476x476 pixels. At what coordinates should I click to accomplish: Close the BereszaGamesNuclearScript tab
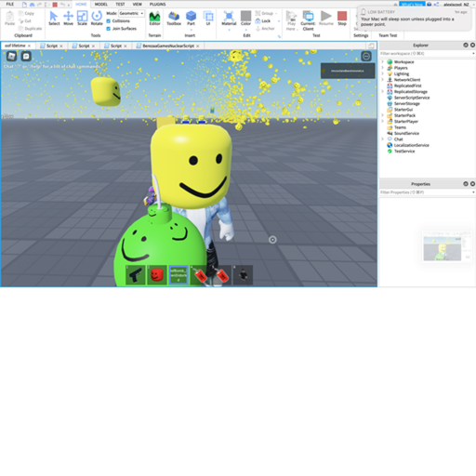(198, 46)
